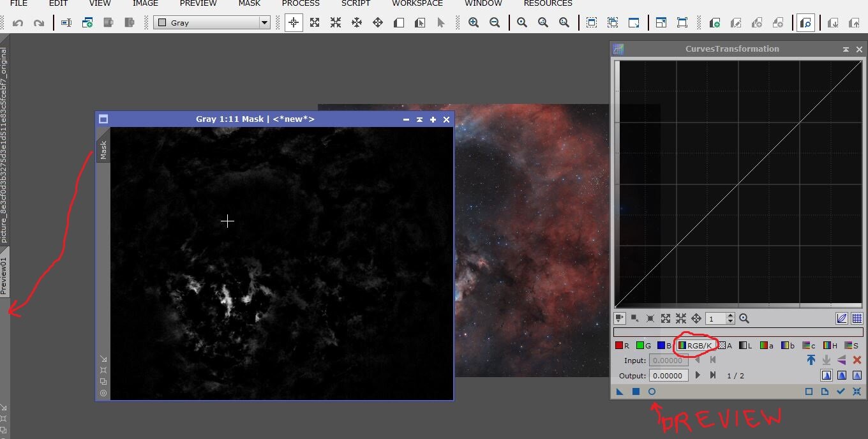Open the Gray channel dropdown

[x=264, y=23]
